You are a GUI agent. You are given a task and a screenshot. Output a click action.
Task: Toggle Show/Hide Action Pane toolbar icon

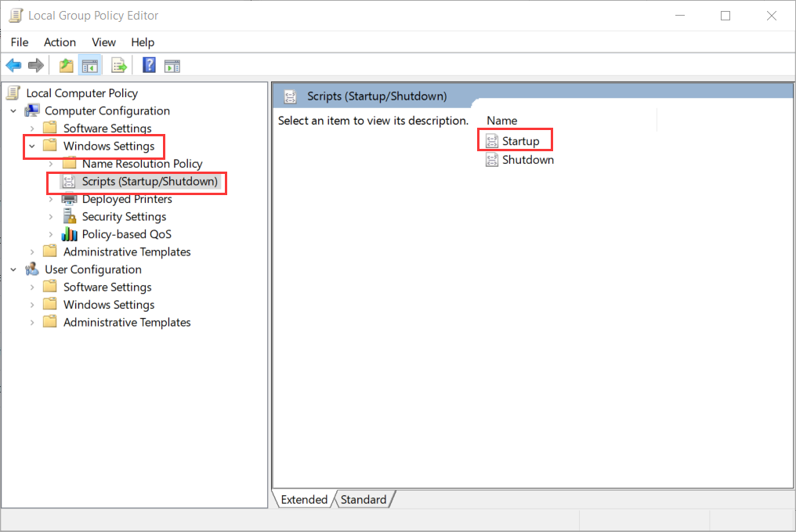coord(172,66)
